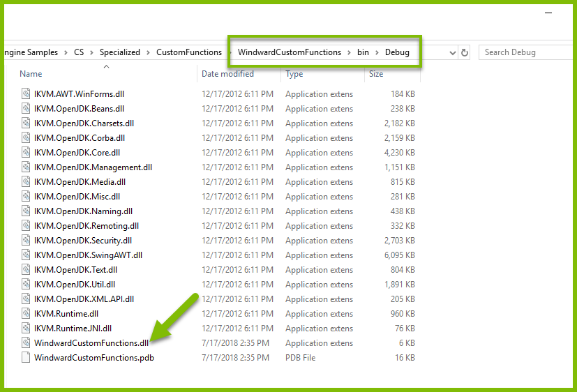Navigate to CustomFunctions breadcrumb folder
Image resolution: width=577 pixels, height=392 pixels.
[189, 52]
